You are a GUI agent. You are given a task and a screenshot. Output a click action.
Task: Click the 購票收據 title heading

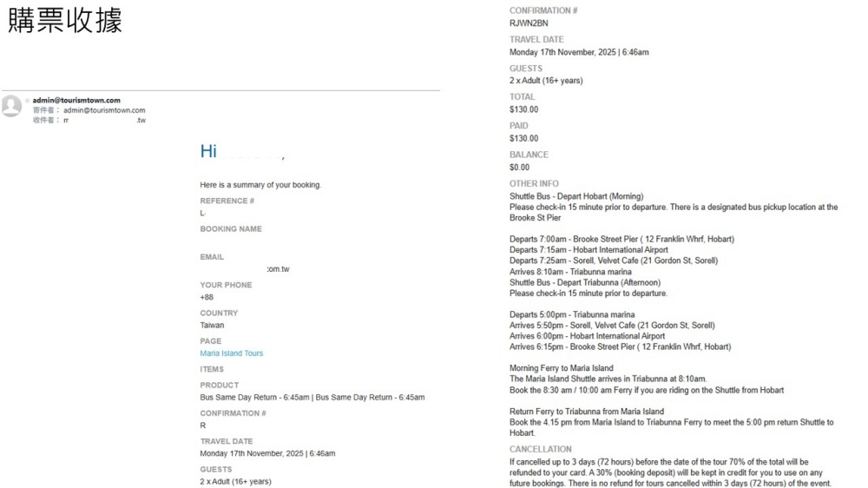click(65, 21)
